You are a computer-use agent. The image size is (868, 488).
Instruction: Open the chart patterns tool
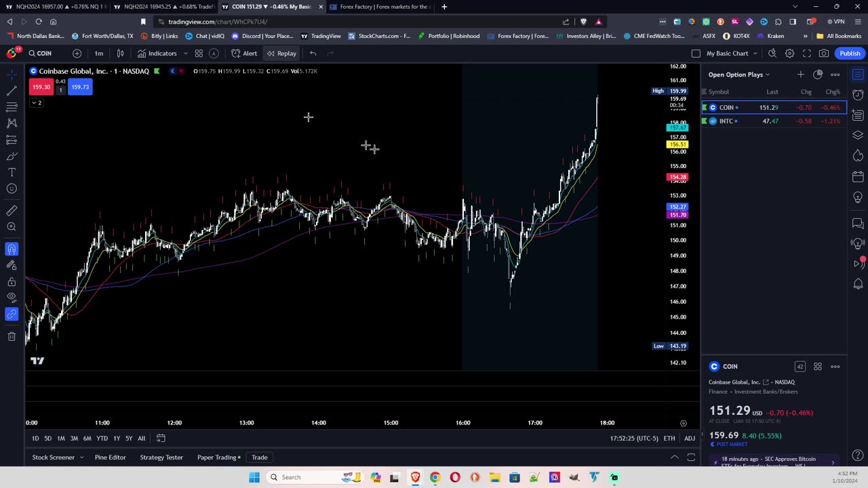[x=12, y=123]
